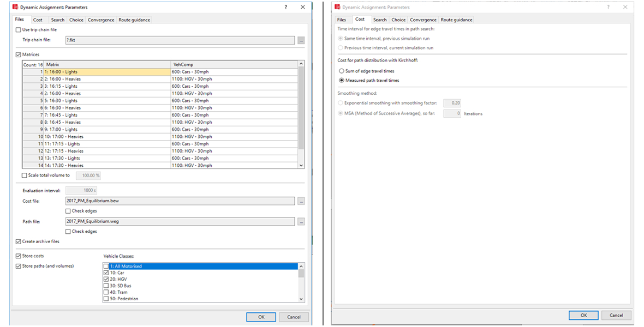Screen dimensions: 644x327
Task: Click the VehComp column header
Action: pos(234,64)
